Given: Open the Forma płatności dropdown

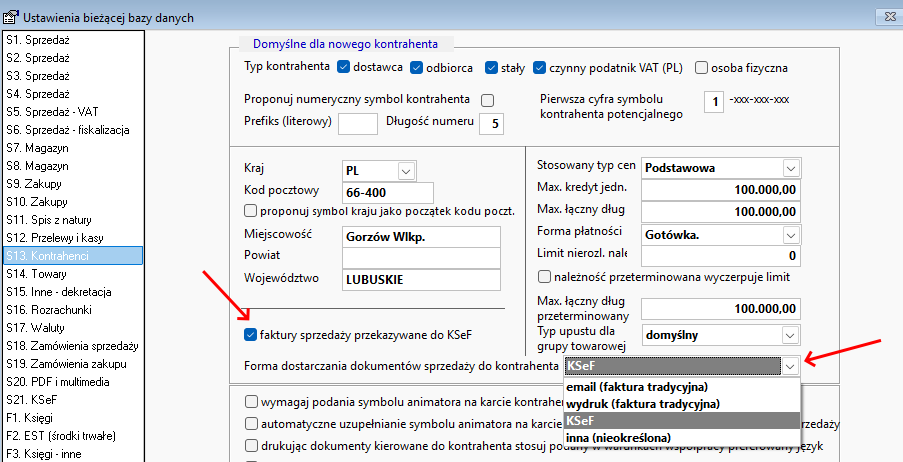Looking at the screenshot, I should (791, 234).
